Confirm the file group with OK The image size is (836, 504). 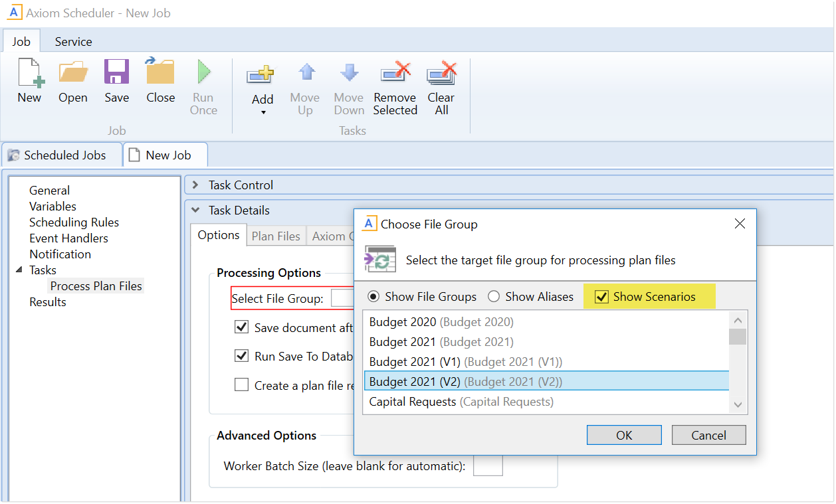(624, 435)
